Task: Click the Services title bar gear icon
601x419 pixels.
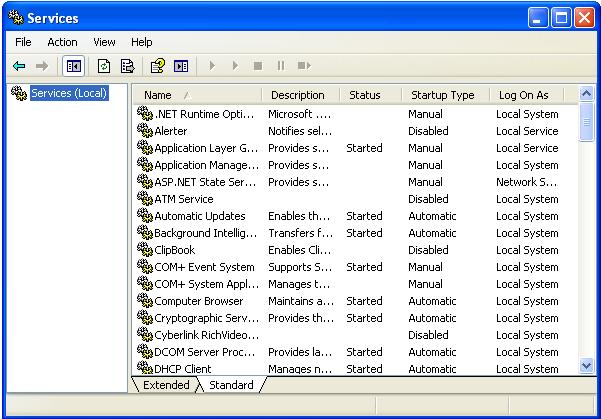Action: pos(16,17)
